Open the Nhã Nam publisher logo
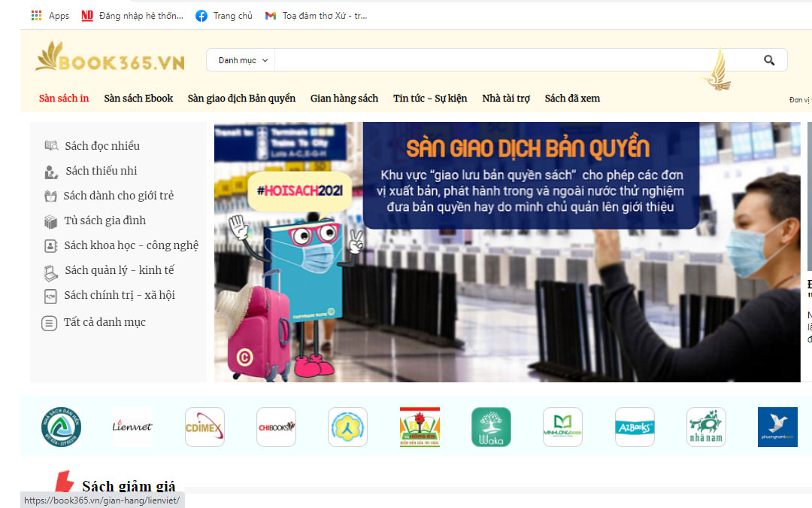The image size is (812, 508). point(706,427)
